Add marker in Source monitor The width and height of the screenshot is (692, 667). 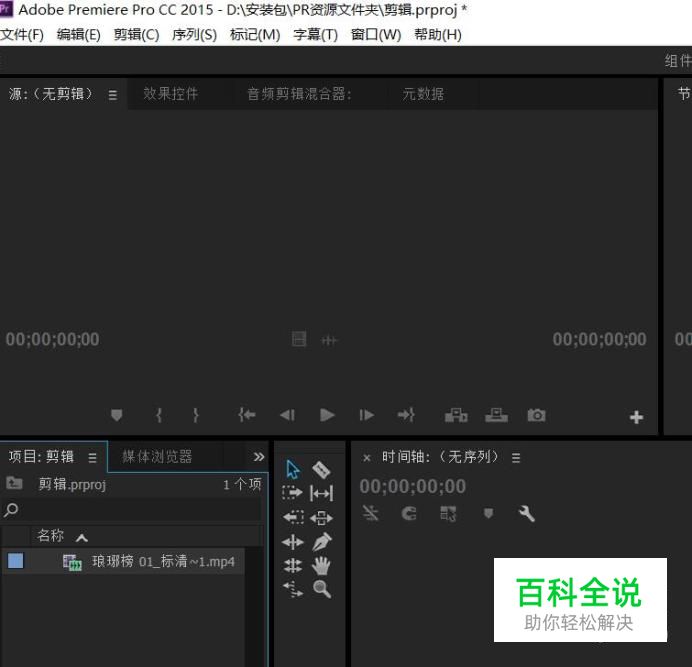117,415
